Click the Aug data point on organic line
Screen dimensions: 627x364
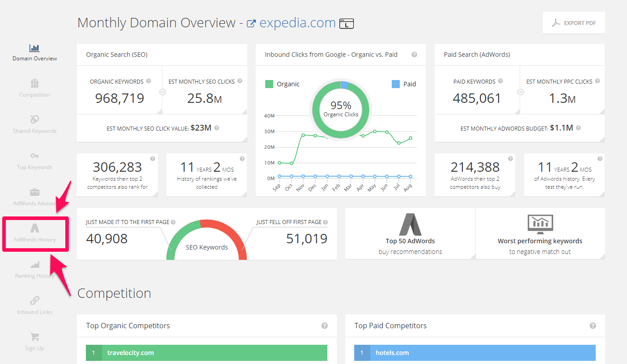coord(411,138)
